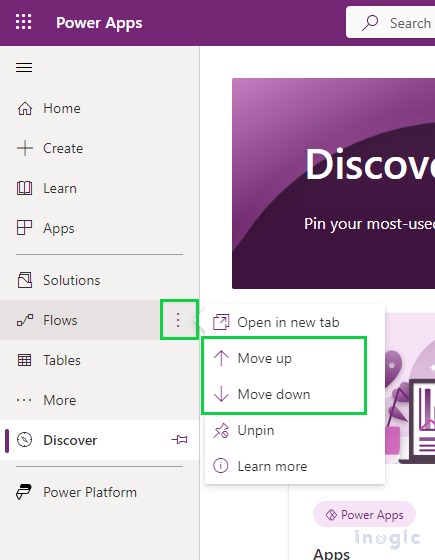The height and width of the screenshot is (560, 435).
Task: Select Move down from context menu
Action: coord(295,394)
